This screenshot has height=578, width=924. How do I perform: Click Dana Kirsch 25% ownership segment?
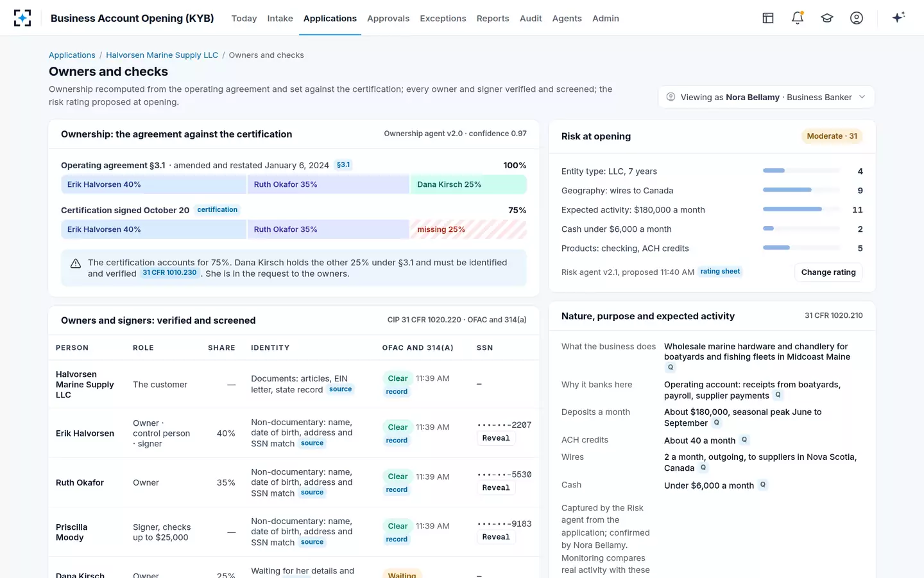pos(468,184)
